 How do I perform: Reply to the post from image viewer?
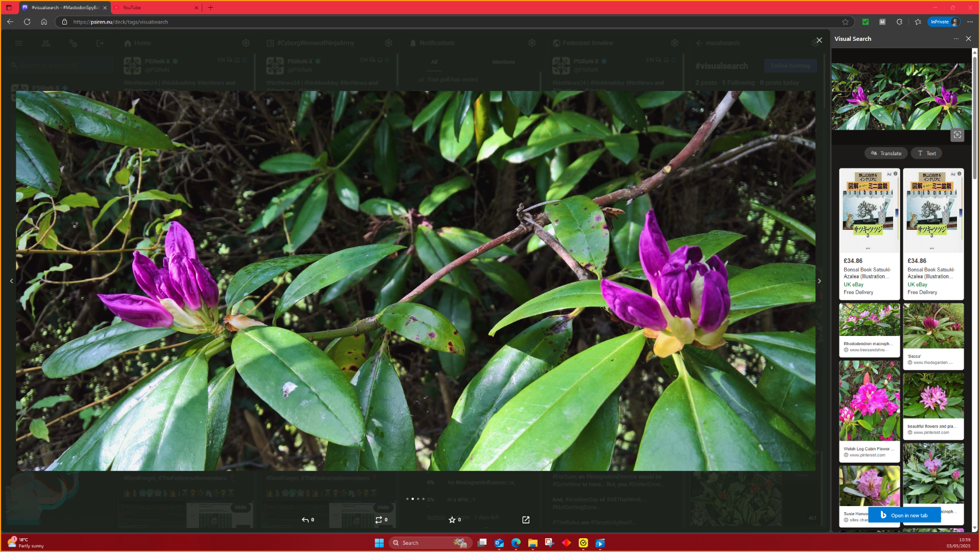point(308,520)
